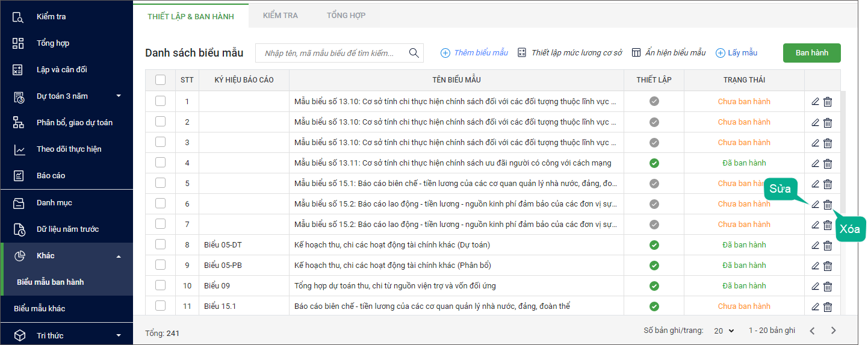Check the checkbox for row 4

160,163
